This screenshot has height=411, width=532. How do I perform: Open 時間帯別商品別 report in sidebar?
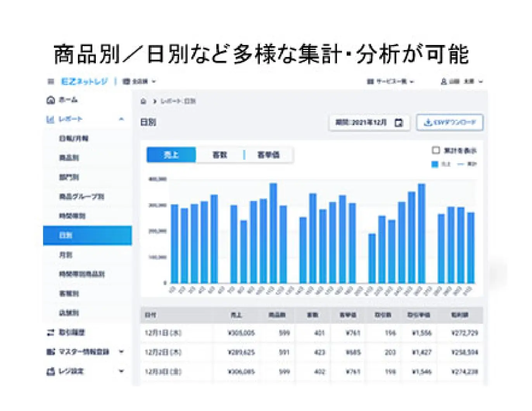87,274
